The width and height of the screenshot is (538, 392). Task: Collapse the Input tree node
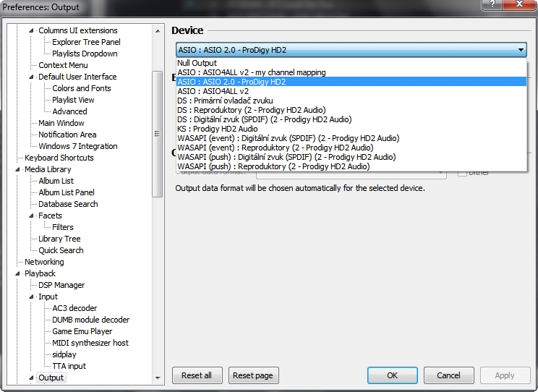(31, 297)
